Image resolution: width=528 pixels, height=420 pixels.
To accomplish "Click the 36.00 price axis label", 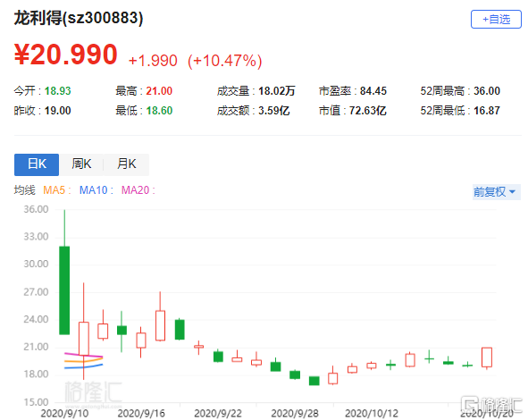I will point(36,209).
